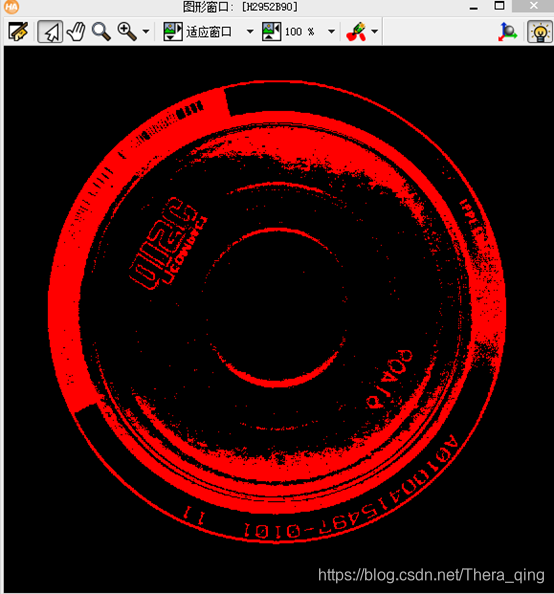Screen dimensions: 554x594
Task: Maximize the graphics window
Action: point(499,6)
